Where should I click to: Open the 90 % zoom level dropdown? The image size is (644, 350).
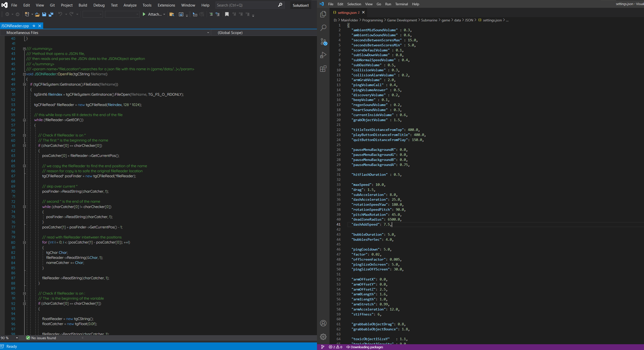tap(17, 338)
